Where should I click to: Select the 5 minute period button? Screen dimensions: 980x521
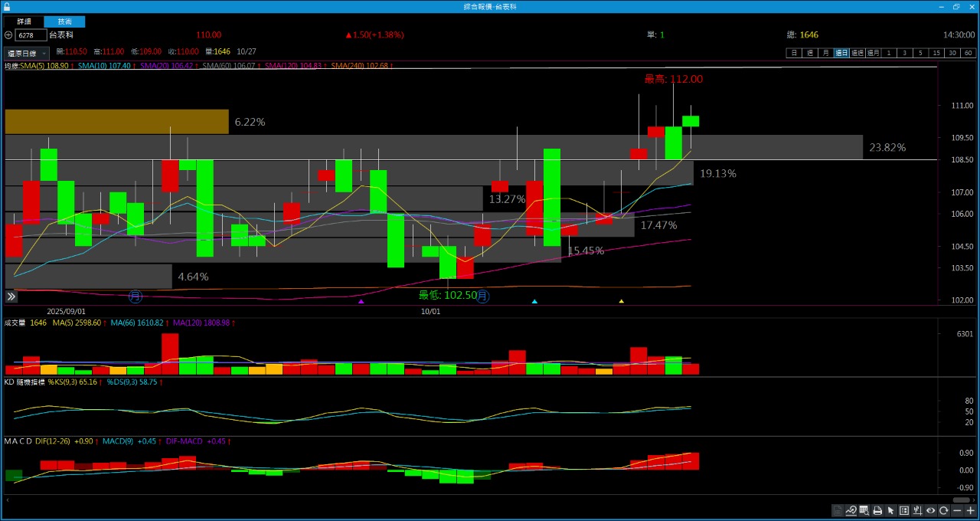(921, 53)
